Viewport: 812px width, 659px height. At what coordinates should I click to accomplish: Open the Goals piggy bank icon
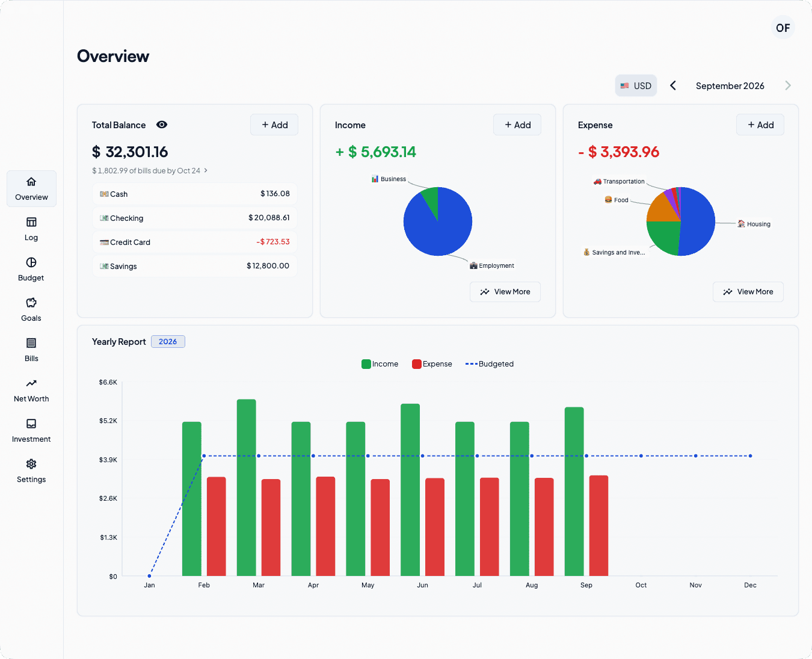pos(31,303)
